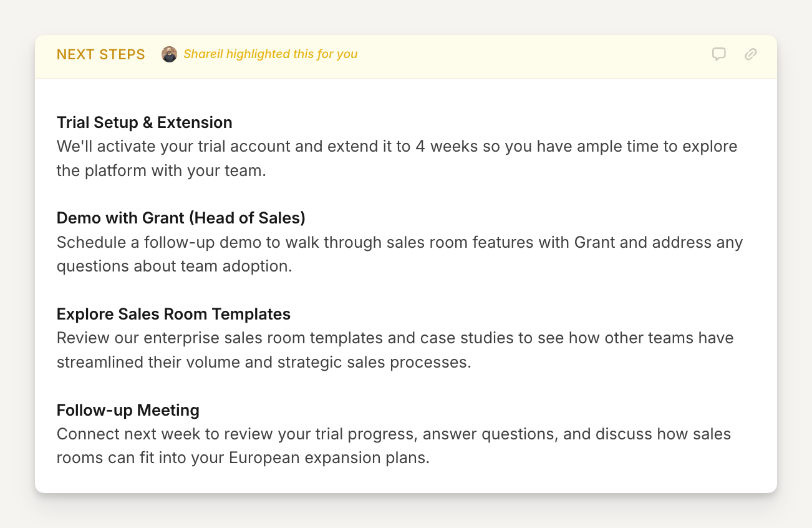
Task: Open the comment icon in the header
Action: (719, 54)
